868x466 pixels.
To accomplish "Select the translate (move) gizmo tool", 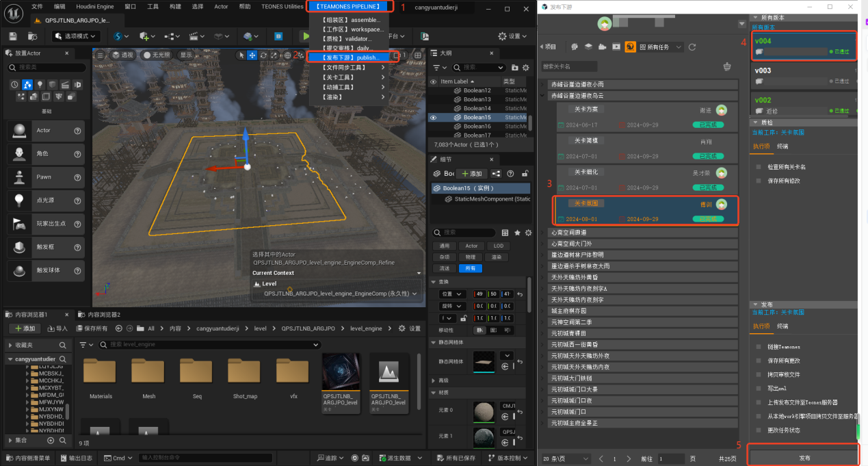I will [x=252, y=55].
